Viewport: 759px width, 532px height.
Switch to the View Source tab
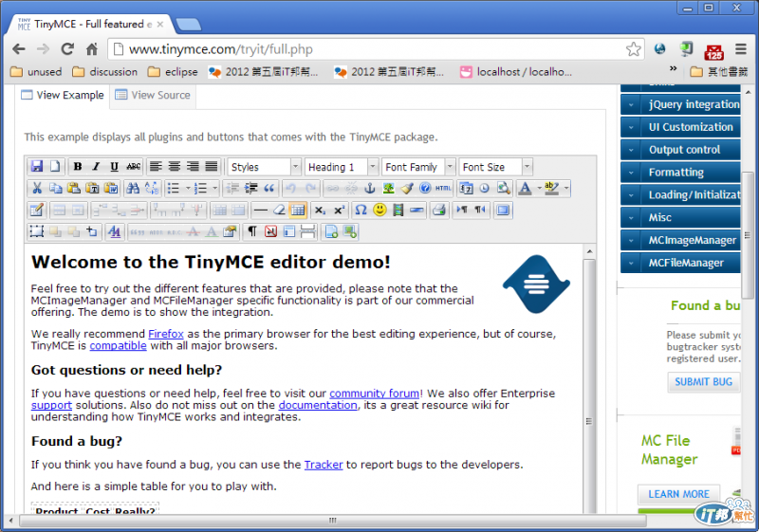click(153, 95)
